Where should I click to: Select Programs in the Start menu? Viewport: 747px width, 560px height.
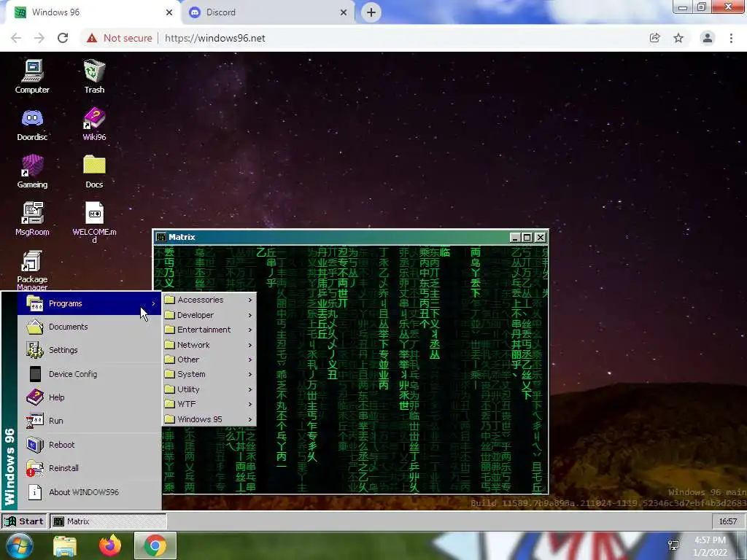(89, 303)
